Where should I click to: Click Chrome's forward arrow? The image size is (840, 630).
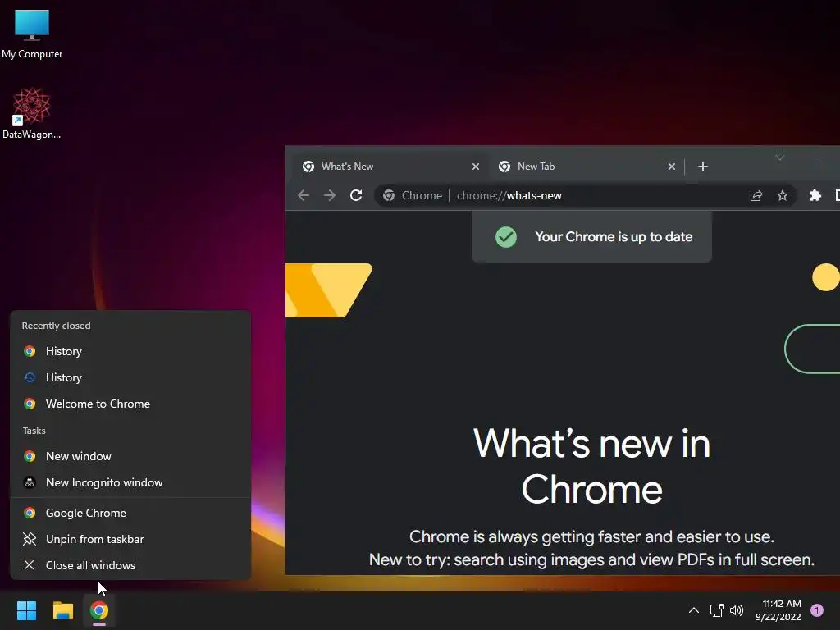[x=330, y=195]
